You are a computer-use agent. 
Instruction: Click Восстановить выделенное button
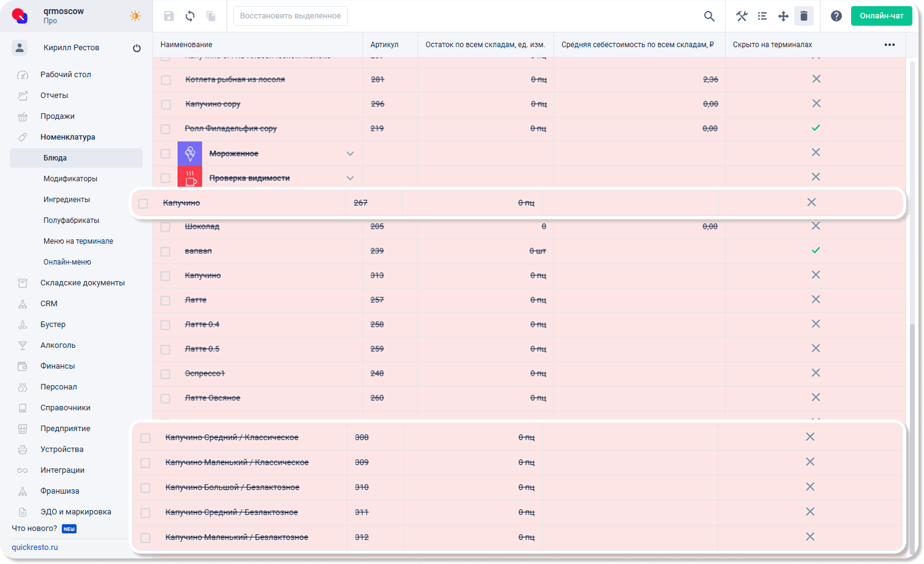(290, 16)
